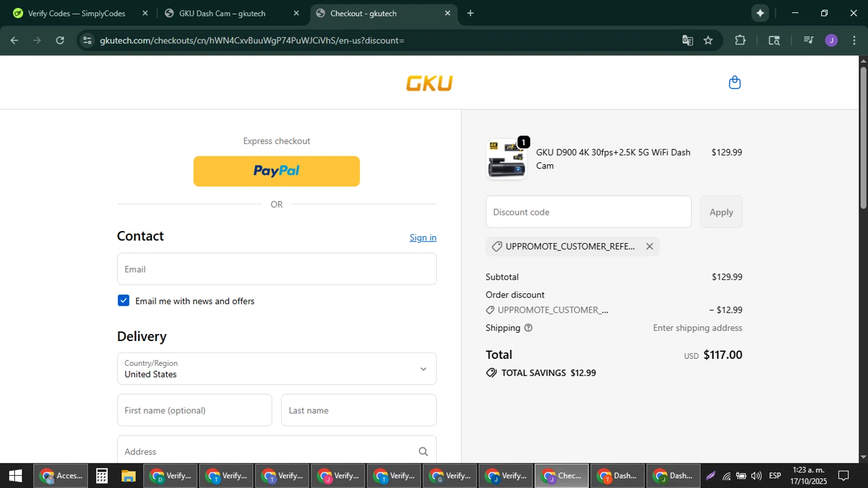Screen dimensions: 868x488
Task: Open the Wi-Fi network tray icon
Action: tap(726, 476)
